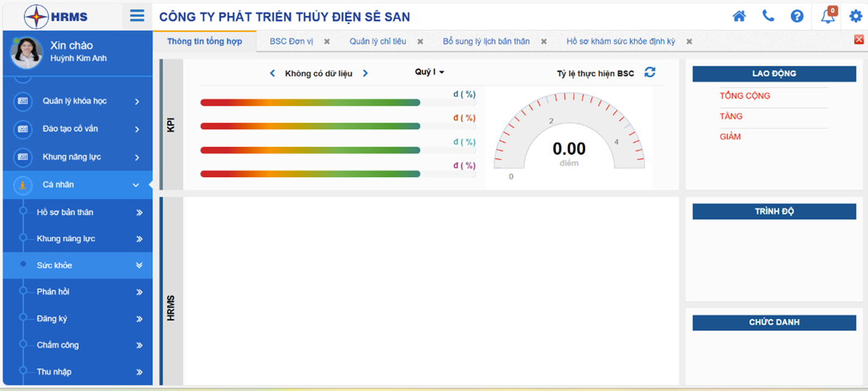Screen dimensions: 868x391
Task: Expand the Phản hồi submenu
Action: 139,292
